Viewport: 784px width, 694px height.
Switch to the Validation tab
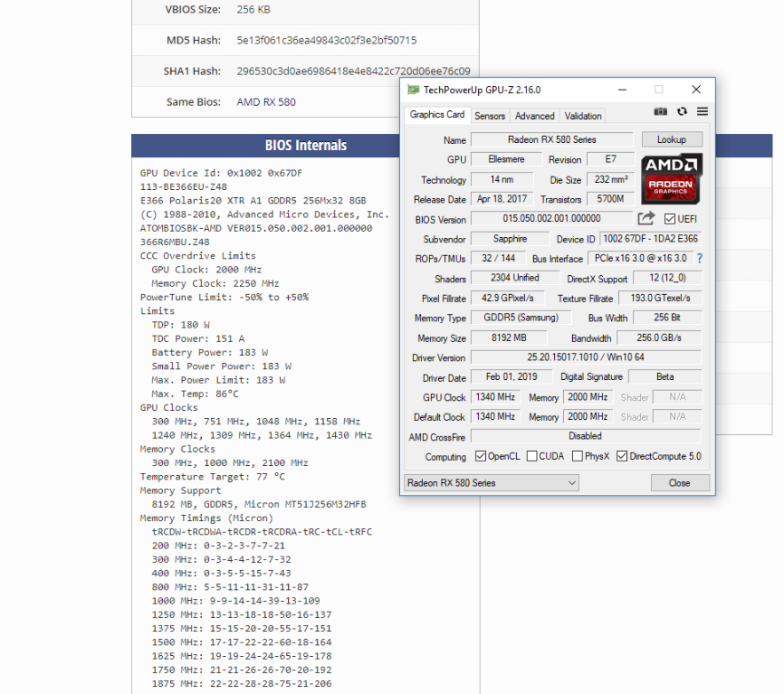(x=583, y=116)
